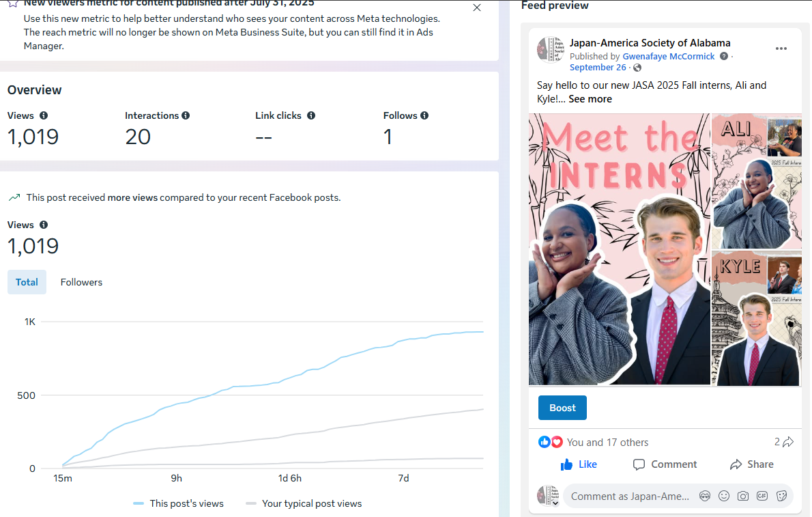This screenshot has height=517, width=812.
Task: Dismiss the new viewers metric notice
Action: (477, 8)
